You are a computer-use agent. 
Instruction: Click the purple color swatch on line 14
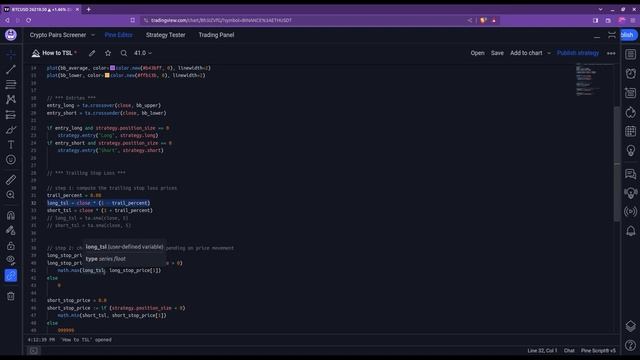click(112, 68)
